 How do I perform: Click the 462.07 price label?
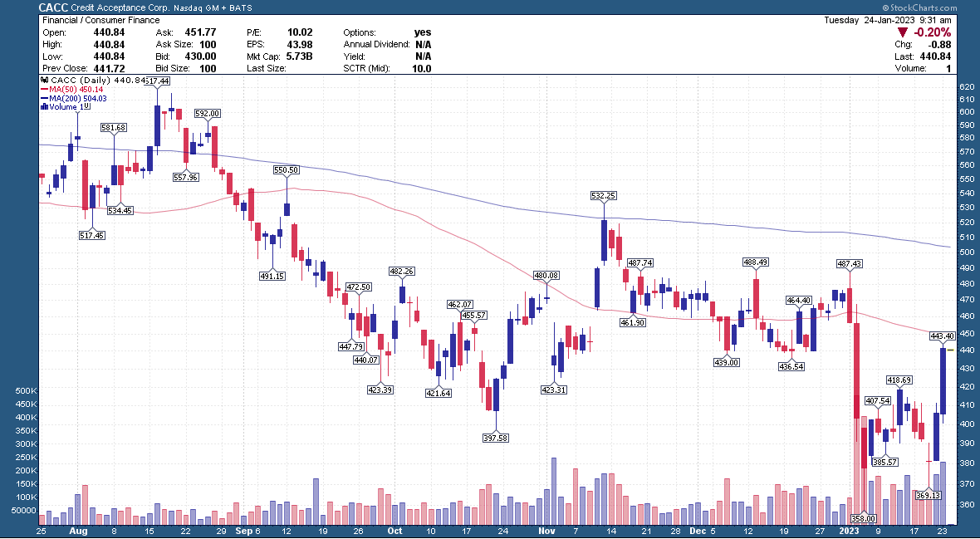coord(460,305)
